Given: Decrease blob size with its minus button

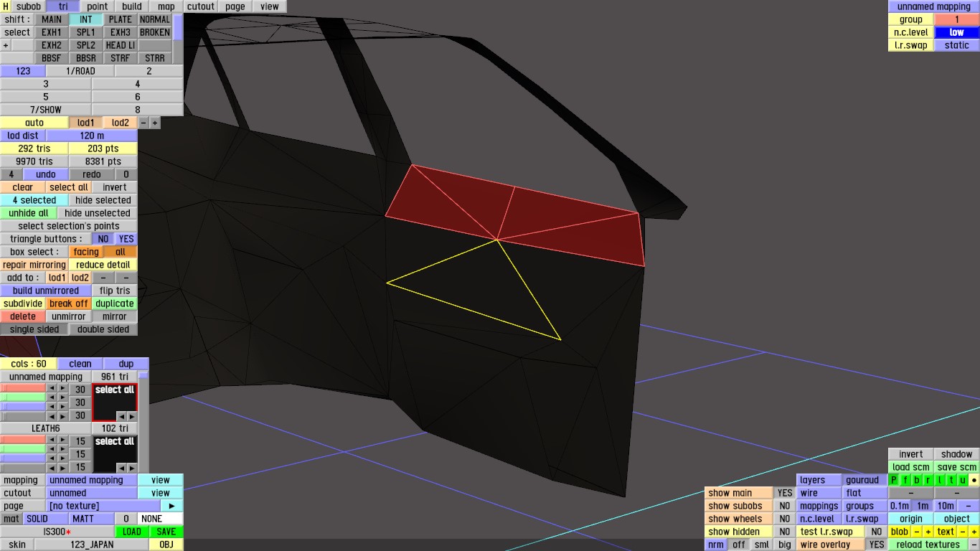Looking at the screenshot, I should (917, 532).
